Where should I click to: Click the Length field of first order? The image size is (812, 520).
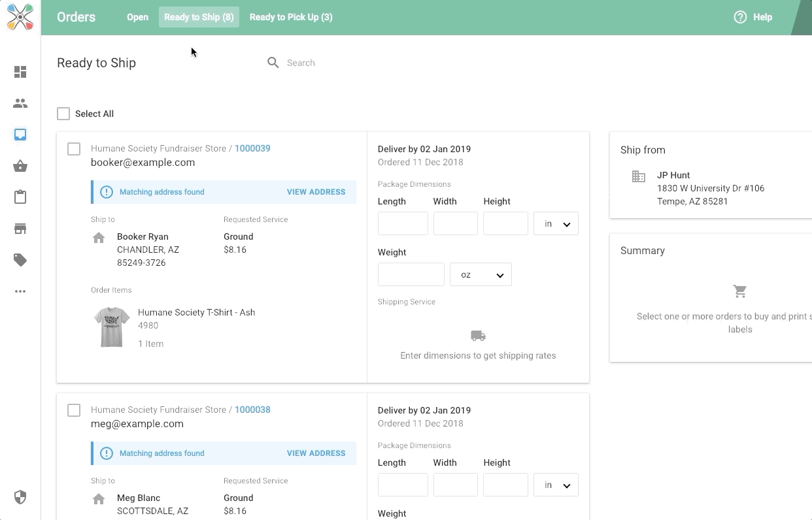(x=403, y=224)
